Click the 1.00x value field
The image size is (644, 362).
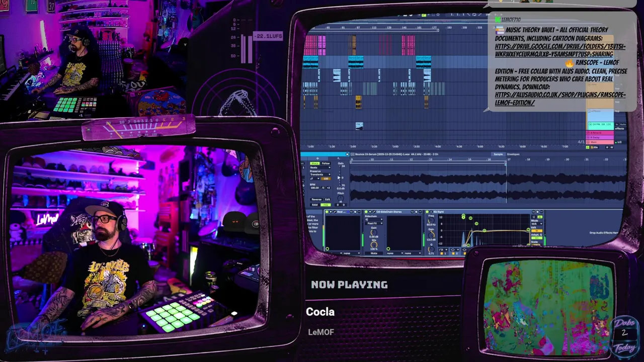click(595, 147)
